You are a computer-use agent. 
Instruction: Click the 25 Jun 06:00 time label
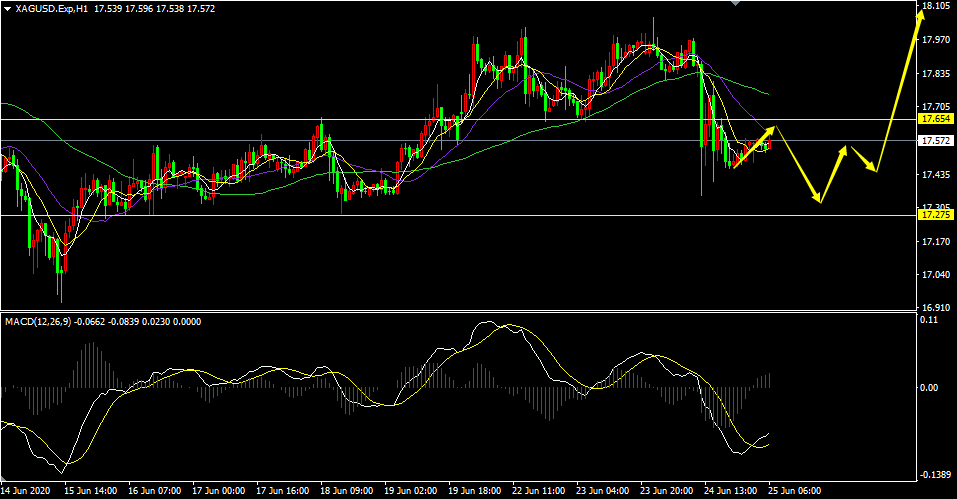pos(795,490)
